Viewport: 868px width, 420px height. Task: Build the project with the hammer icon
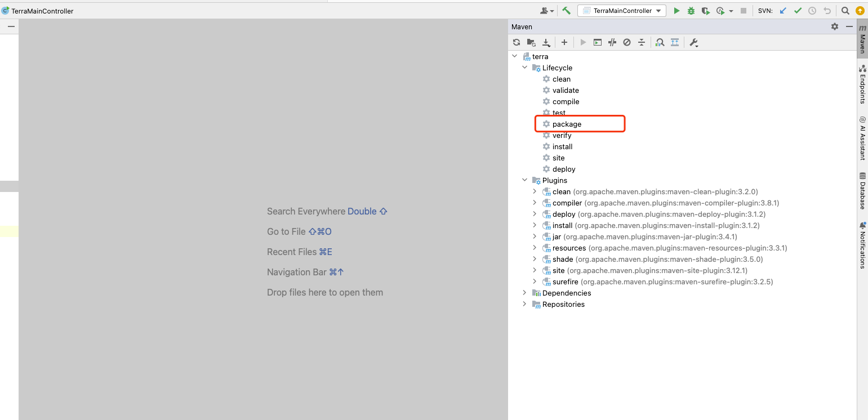[567, 11]
